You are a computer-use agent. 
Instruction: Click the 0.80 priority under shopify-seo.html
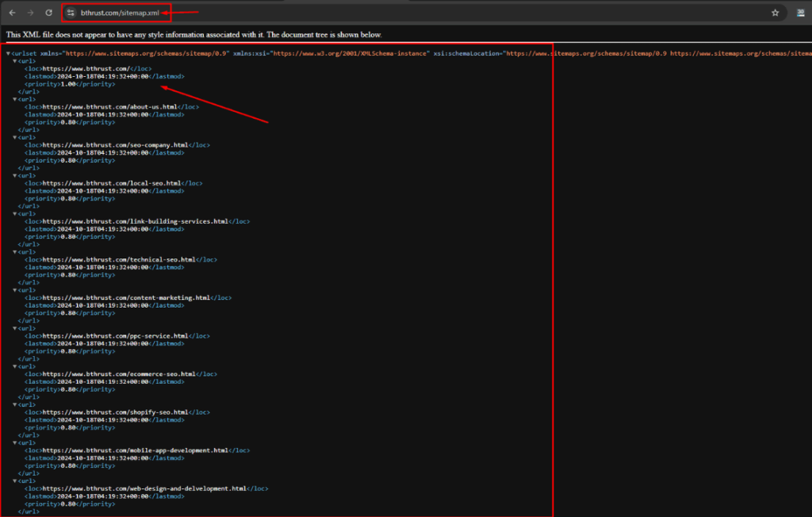point(68,428)
